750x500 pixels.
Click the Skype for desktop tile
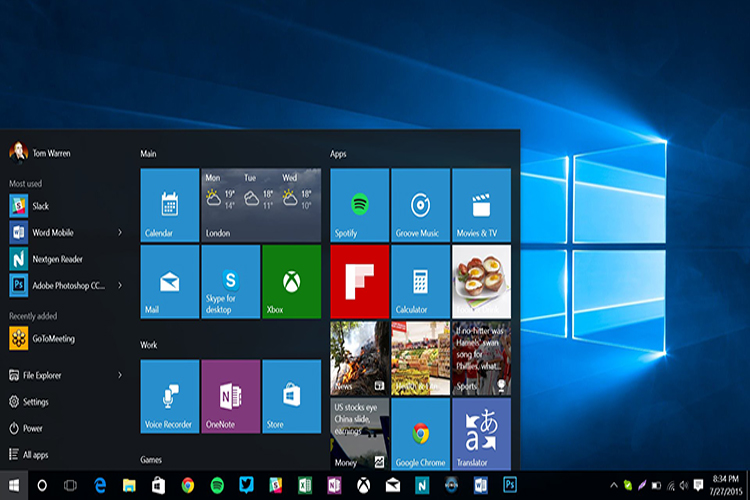(231, 281)
